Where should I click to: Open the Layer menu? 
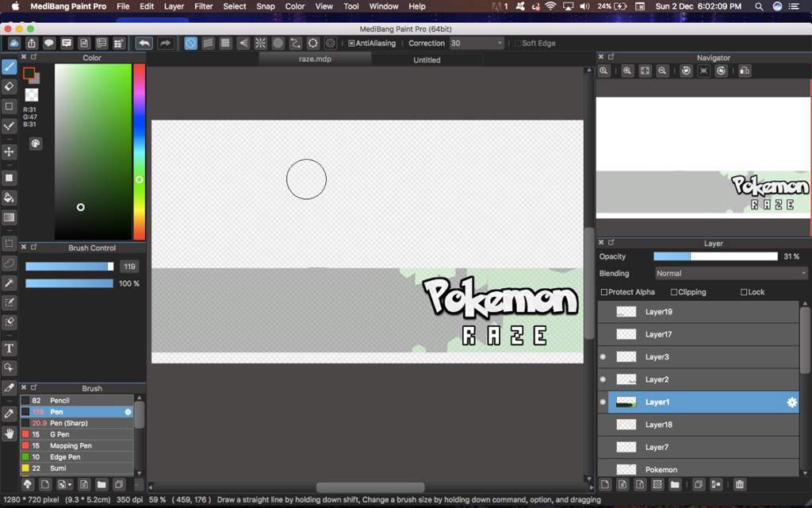click(174, 6)
